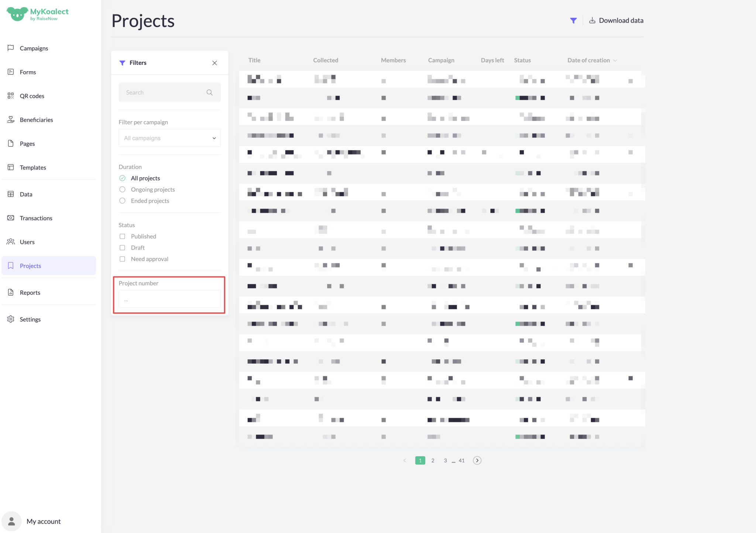Switch to the Projects sidebar entry
This screenshot has width=756, height=533.
30,266
